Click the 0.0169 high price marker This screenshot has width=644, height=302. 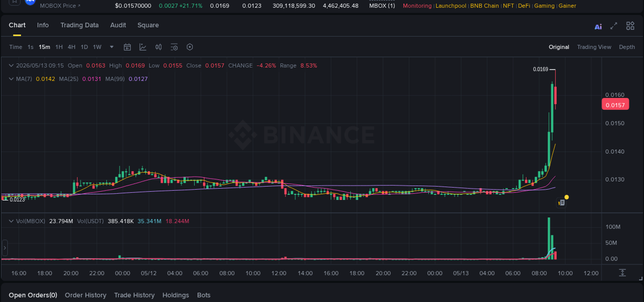540,69
